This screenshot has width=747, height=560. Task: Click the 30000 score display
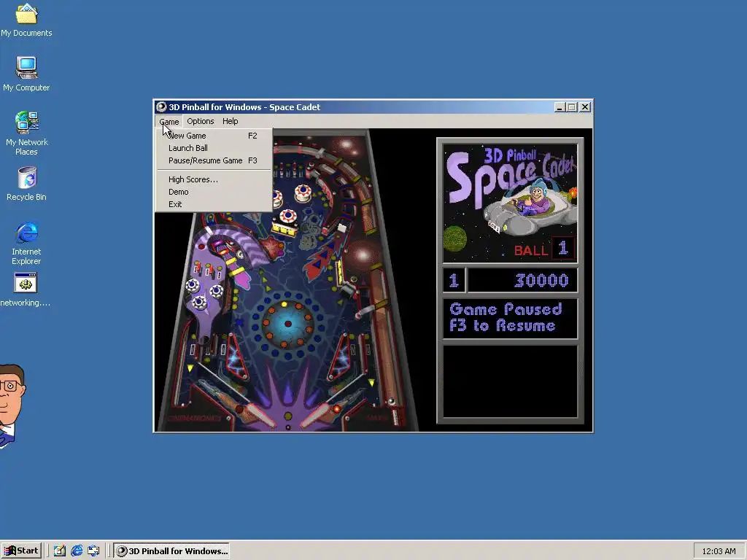point(522,280)
